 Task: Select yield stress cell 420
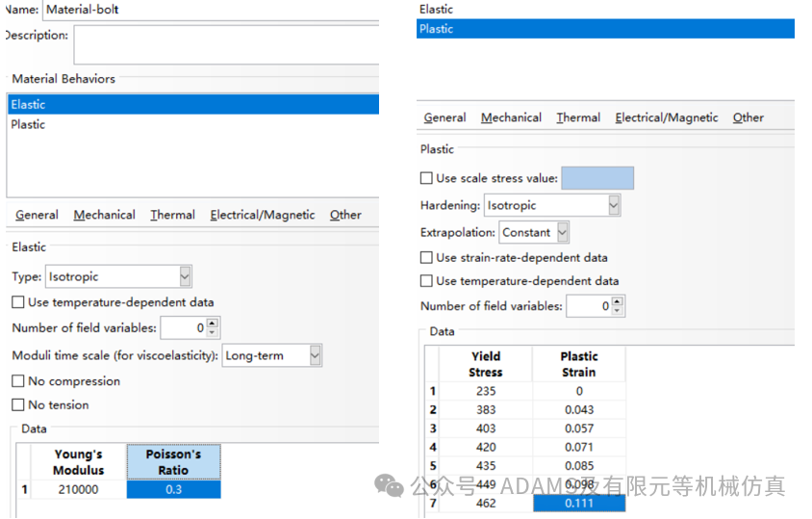coord(486,447)
